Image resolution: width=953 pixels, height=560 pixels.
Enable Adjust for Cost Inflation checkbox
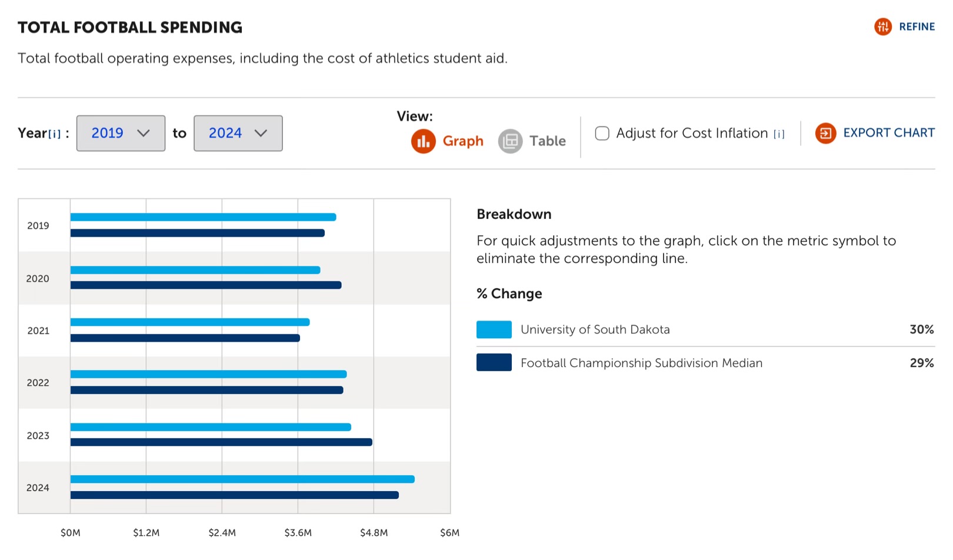tap(602, 134)
